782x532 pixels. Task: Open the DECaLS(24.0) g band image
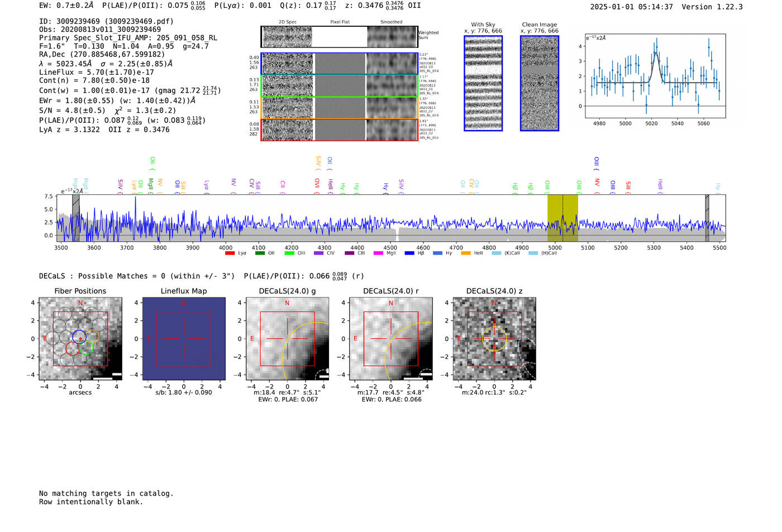(288, 338)
